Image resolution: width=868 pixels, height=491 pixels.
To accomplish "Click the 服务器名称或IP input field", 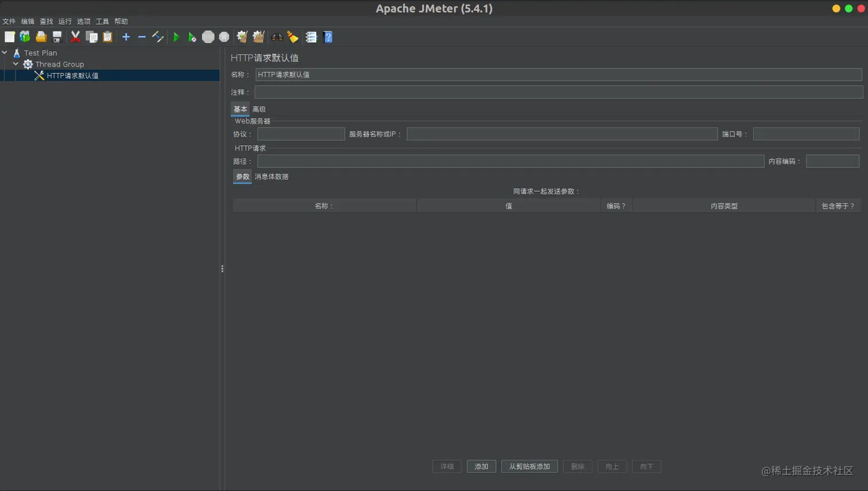I will coord(562,134).
